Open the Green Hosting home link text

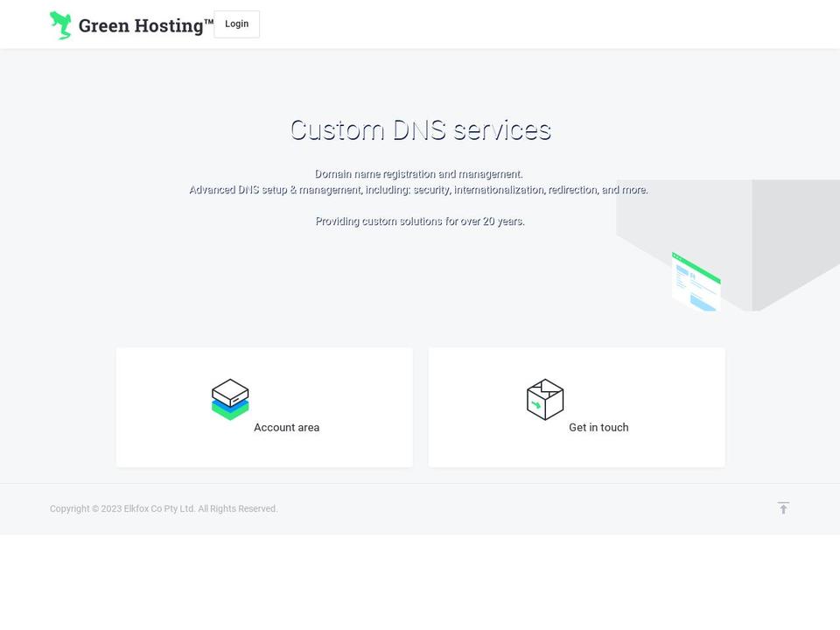(x=146, y=25)
